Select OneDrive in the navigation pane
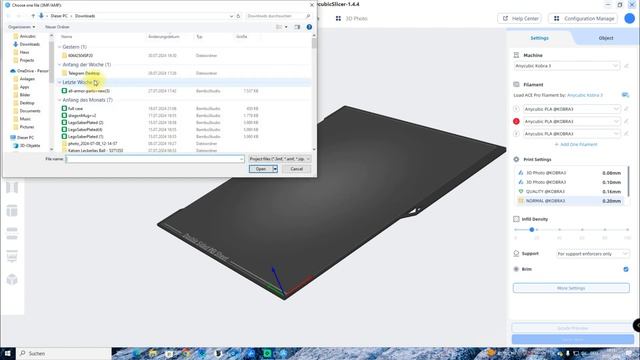Viewport: 640px width, 360px height. [32, 71]
